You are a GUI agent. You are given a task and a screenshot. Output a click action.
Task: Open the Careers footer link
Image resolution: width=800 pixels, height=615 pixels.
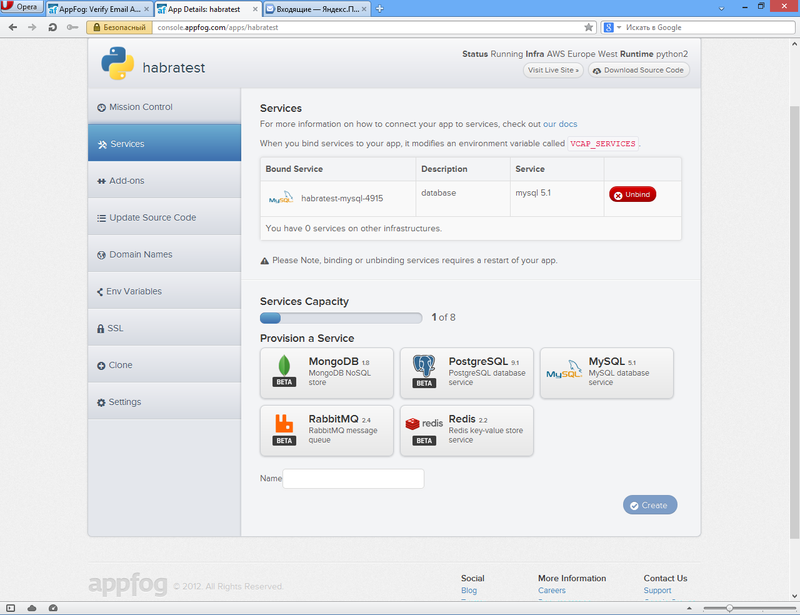tap(552, 591)
